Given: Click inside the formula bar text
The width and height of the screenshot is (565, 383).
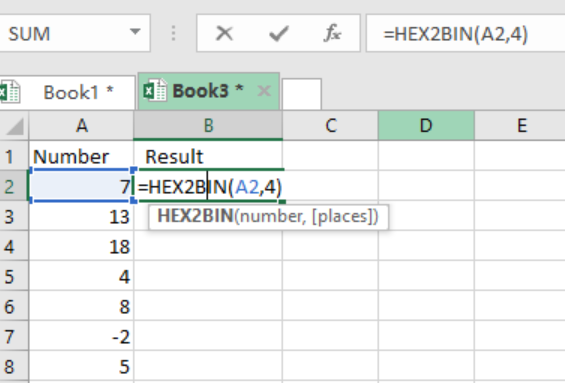Looking at the screenshot, I should pyautogui.click(x=466, y=33).
